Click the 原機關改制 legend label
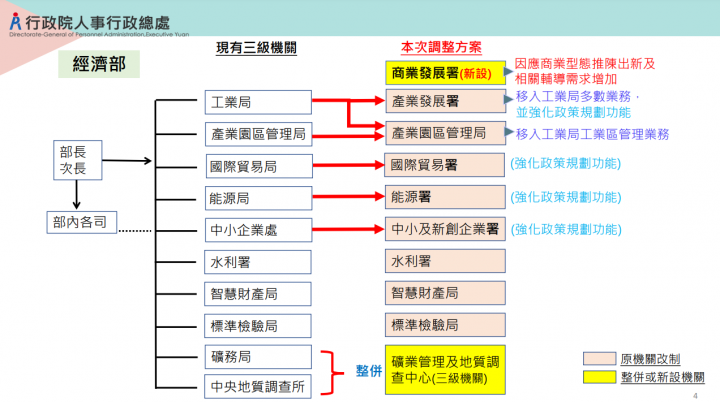Screen dimensions: 720x402 click(650, 359)
